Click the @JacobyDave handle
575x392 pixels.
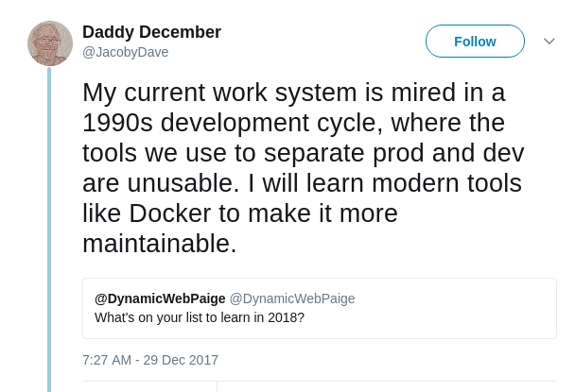click(x=125, y=52)
